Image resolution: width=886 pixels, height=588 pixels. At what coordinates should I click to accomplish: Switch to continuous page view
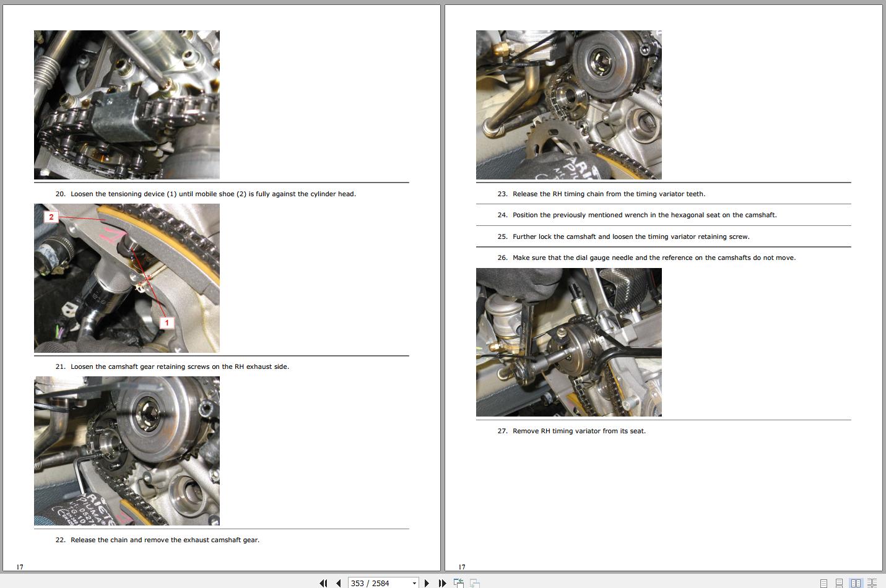[839, 583]
